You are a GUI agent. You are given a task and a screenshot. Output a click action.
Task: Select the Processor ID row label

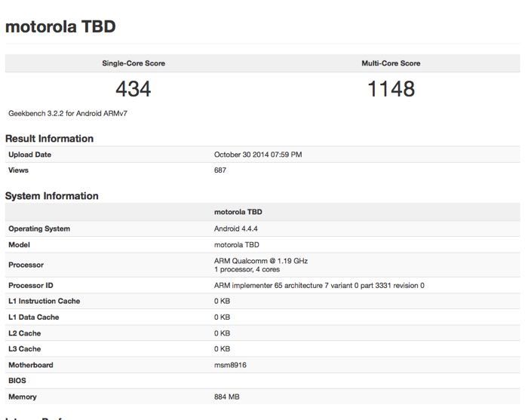(31, 286)
